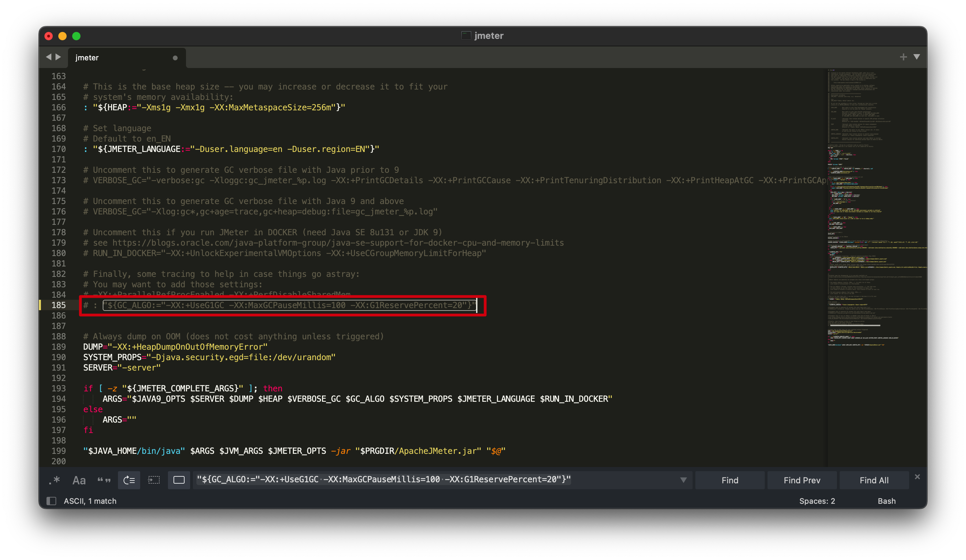
Task: Click the RUN_IN_DOCKER comment on line 180
Action: pyautogui.click(x=285, y=253)
